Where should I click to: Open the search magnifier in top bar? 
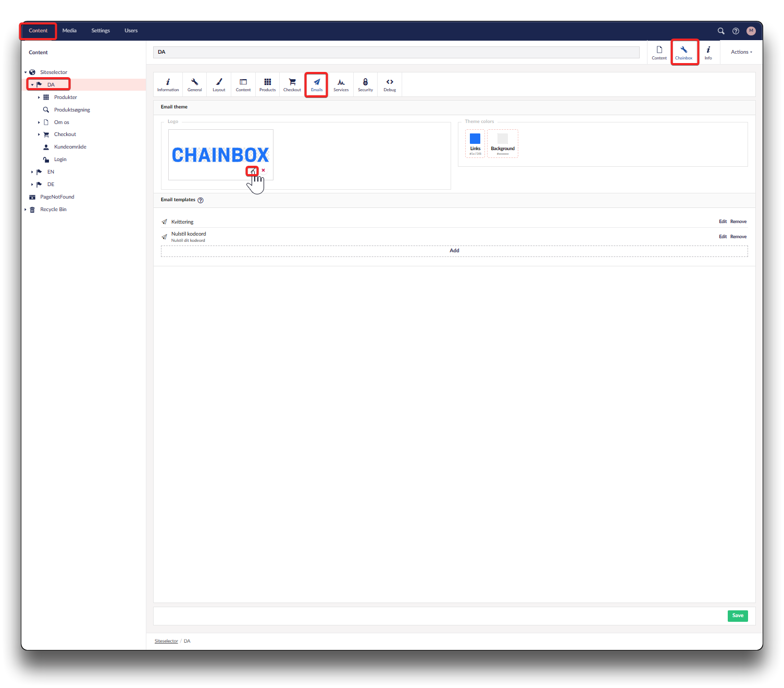coord(721,31)
